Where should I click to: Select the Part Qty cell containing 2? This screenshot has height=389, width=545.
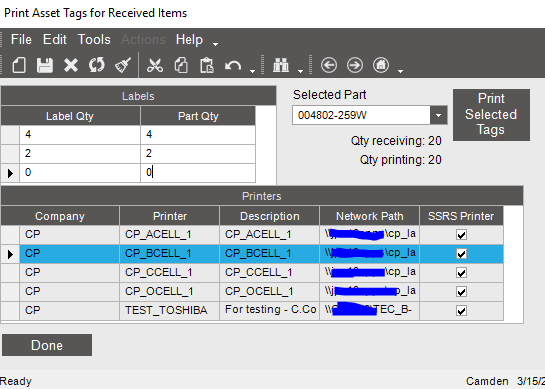tap(198, 153)
